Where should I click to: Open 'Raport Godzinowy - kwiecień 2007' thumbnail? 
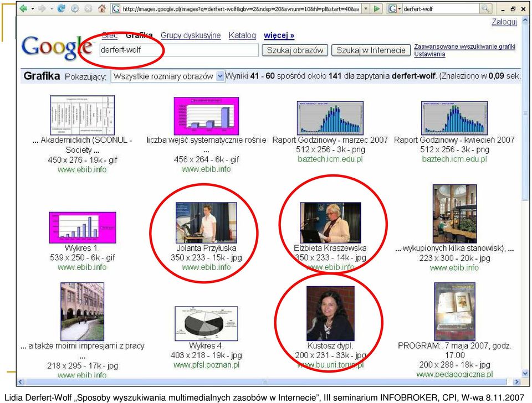[x=454, y=118]
